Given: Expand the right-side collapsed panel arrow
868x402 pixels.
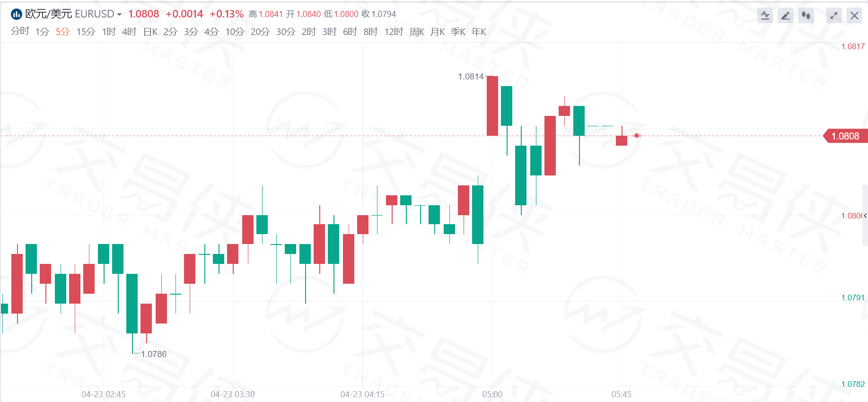Looking at the screenshot, I should coord(865,216).
